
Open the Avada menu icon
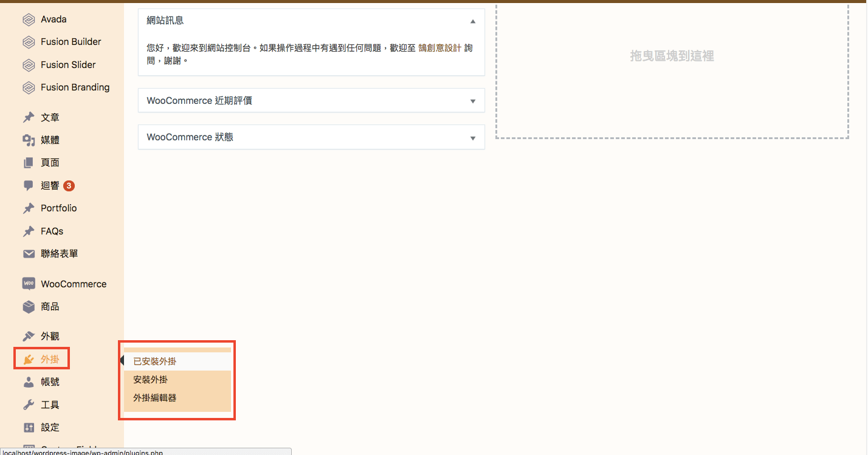pos(29,19)
